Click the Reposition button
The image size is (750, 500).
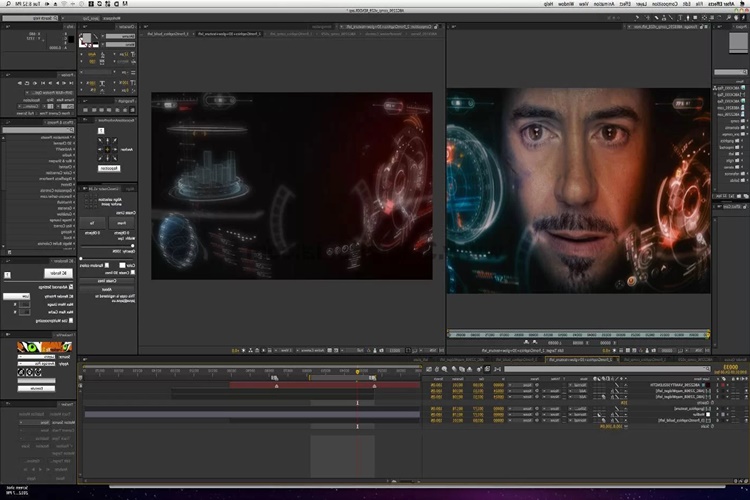pyautogui.click(x=109, y=168)
